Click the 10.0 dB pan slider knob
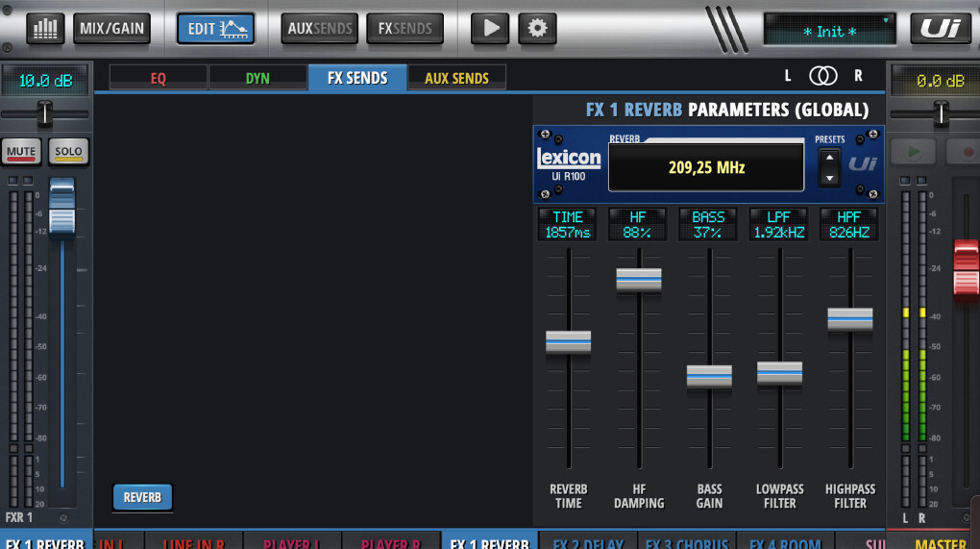This screenshot has height=549, width=980. (45, 113)
